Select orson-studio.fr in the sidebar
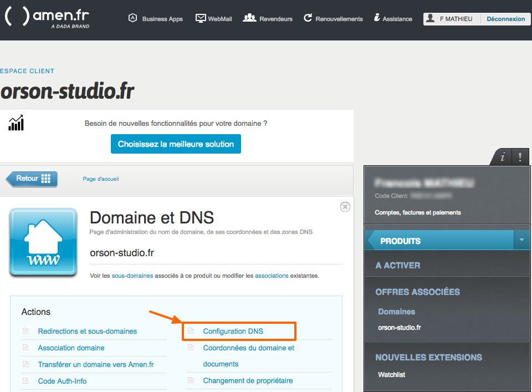This screenshot has height=392, width=532. [400, 328]
